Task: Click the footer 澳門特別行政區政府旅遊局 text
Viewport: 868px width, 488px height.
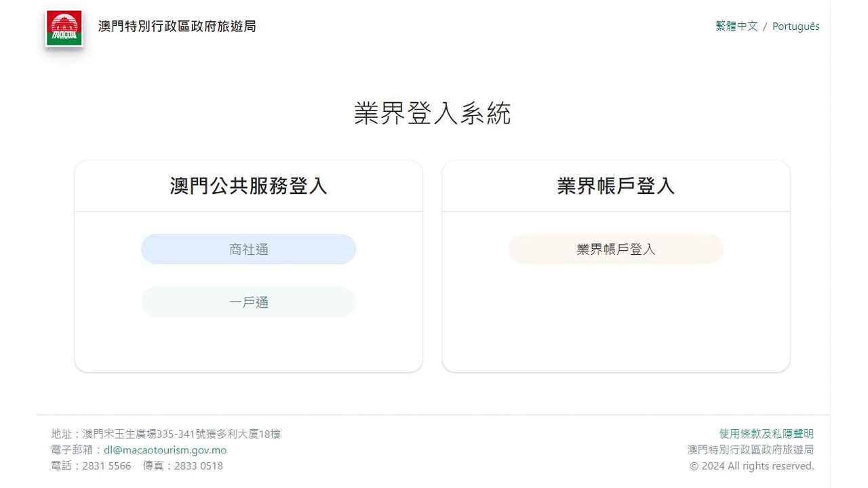Action: click(751, 450)
